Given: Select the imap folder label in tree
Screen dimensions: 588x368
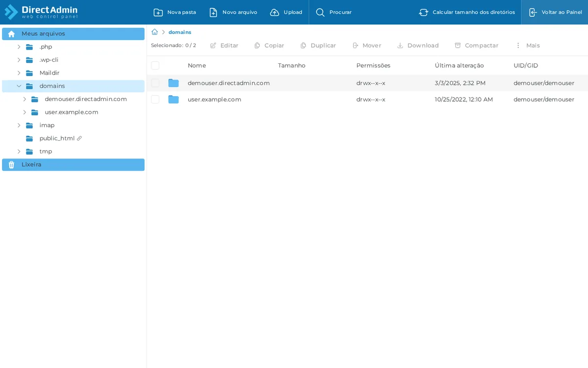Looking at the screenshot, I should click(x=47, y=125).
